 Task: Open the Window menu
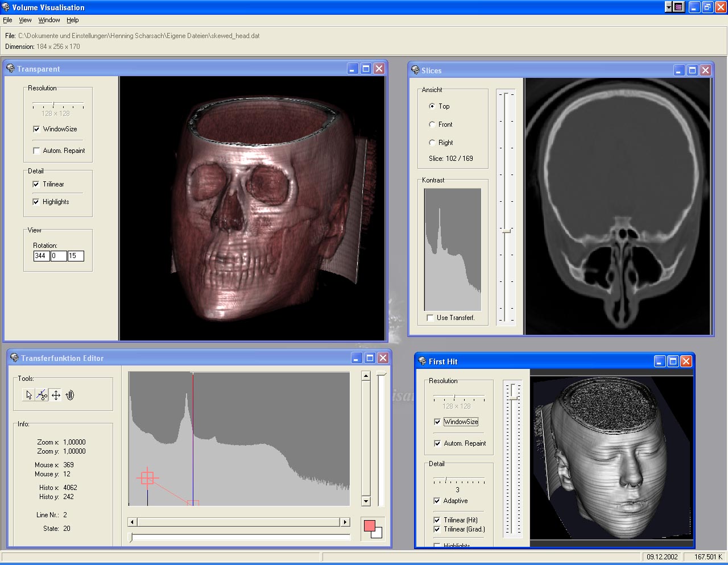point(49,20)
